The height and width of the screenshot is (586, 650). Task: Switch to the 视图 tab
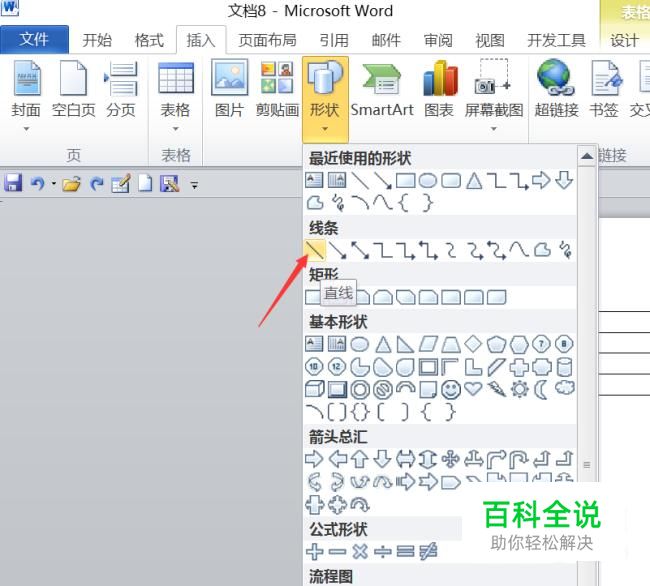490,40
